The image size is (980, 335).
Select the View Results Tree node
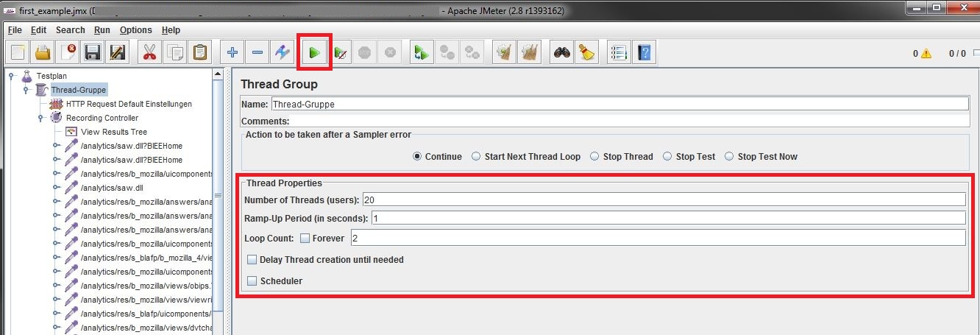(x=113, y=132)
